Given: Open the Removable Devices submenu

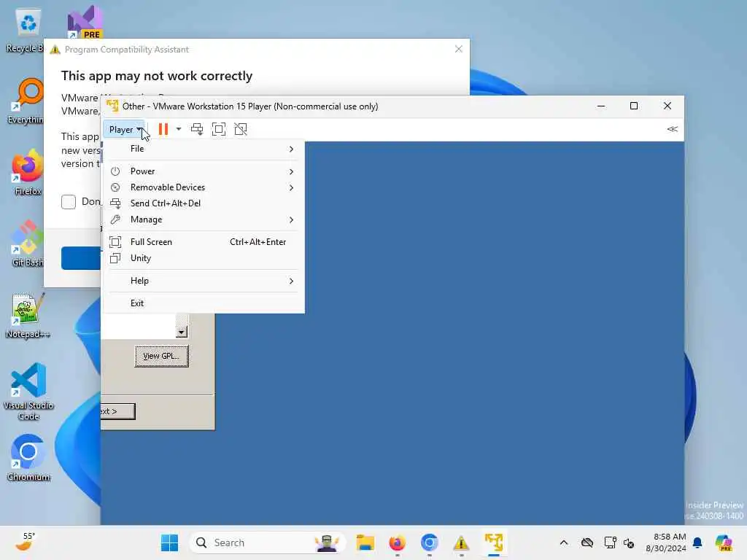Looking at the screenshot, I should 204,187.
